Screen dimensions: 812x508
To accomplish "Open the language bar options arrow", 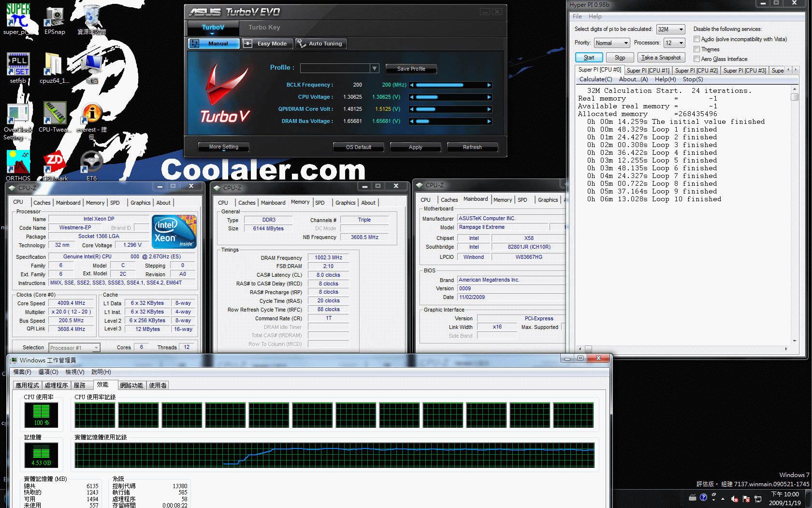I will point(714,500).
